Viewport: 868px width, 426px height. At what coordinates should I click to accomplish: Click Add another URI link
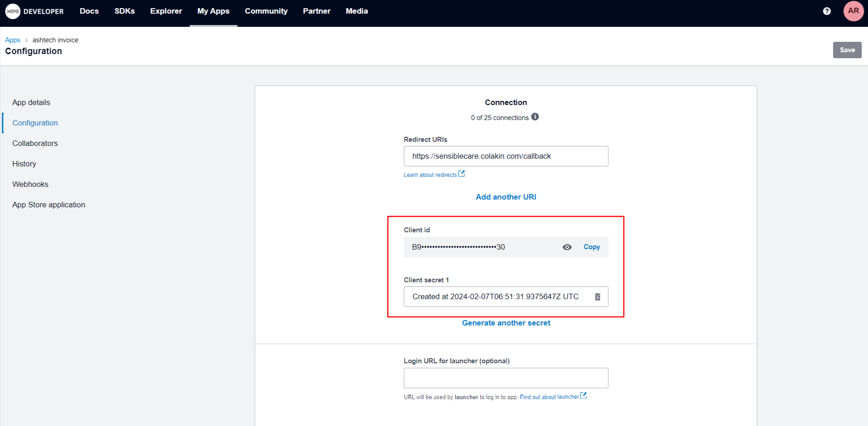pyautogui.click(x=506, y=197)
